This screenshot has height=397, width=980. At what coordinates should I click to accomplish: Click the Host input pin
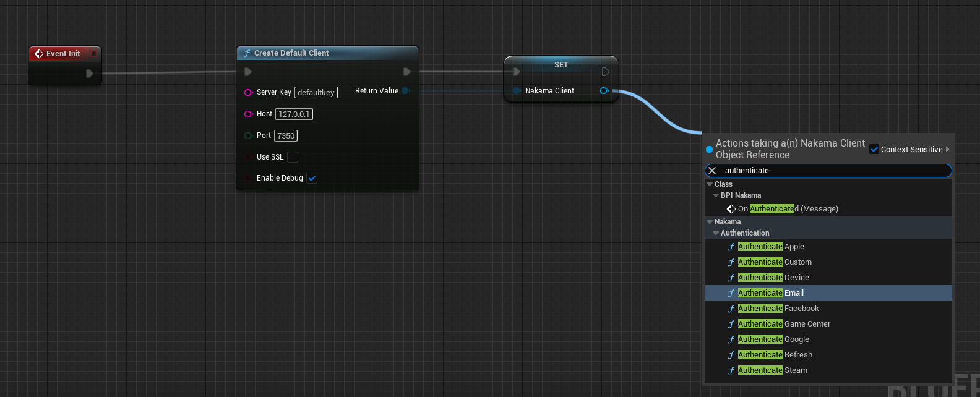tap(248, 114)
